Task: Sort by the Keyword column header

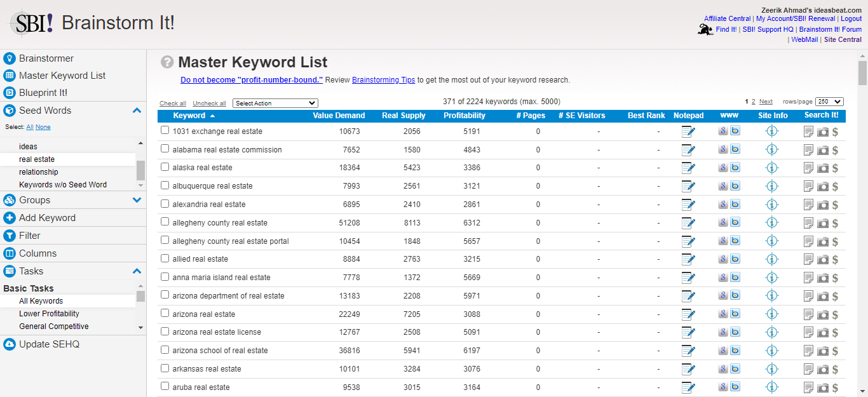Action: pyautogui.click(x=189, y=116)
